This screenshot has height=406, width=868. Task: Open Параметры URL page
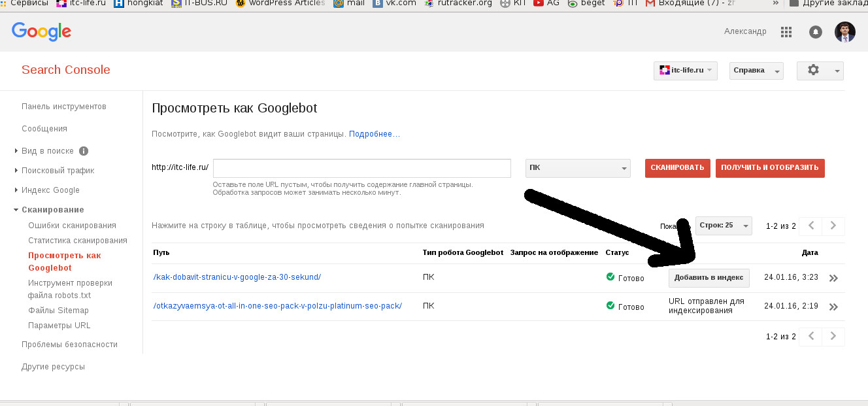(59, 326)
